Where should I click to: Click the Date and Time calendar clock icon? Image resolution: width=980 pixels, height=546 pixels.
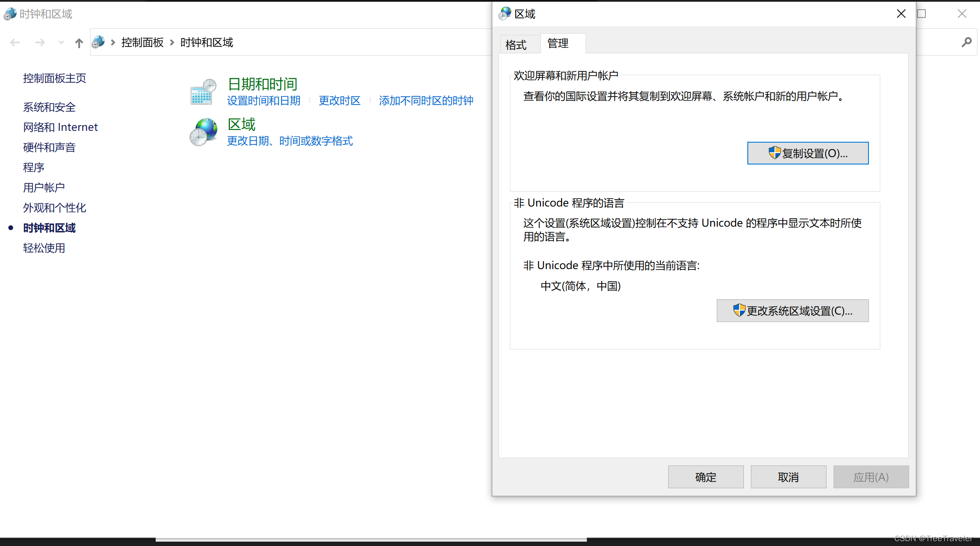coord(203,92)
